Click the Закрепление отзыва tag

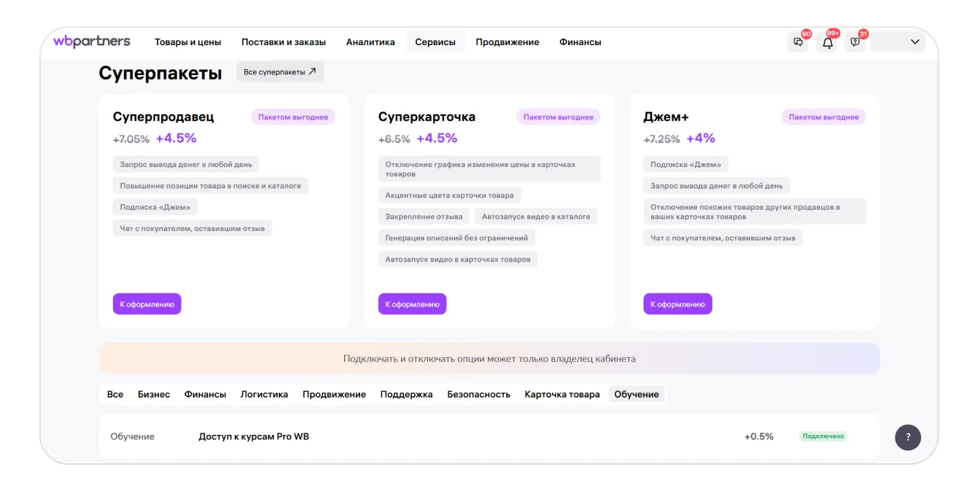point(424,216)
